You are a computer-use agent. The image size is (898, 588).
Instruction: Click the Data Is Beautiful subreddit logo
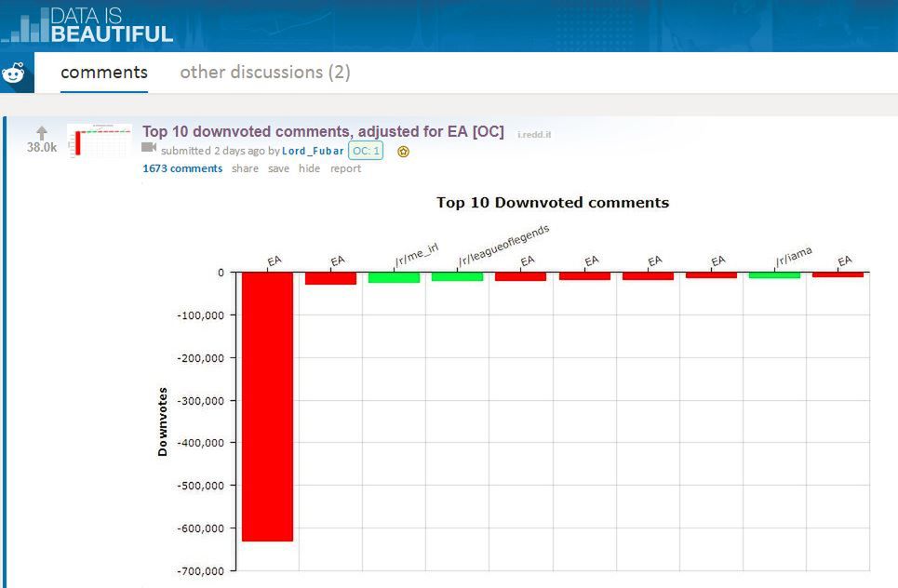(x=87, y=25)
